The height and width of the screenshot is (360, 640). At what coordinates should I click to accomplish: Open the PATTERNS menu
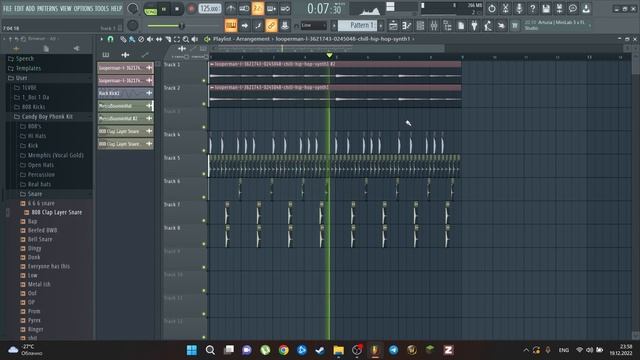[47, 8]
